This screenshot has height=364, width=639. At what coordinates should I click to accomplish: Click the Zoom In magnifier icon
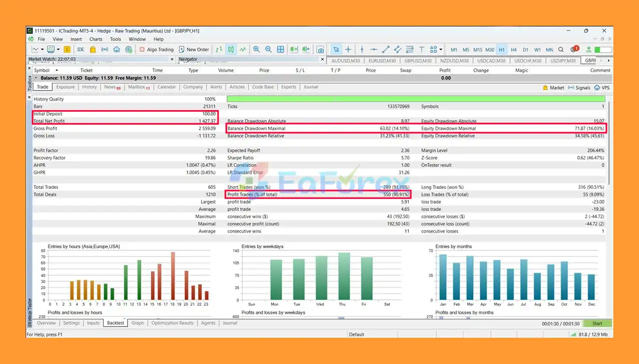point(257,49)
